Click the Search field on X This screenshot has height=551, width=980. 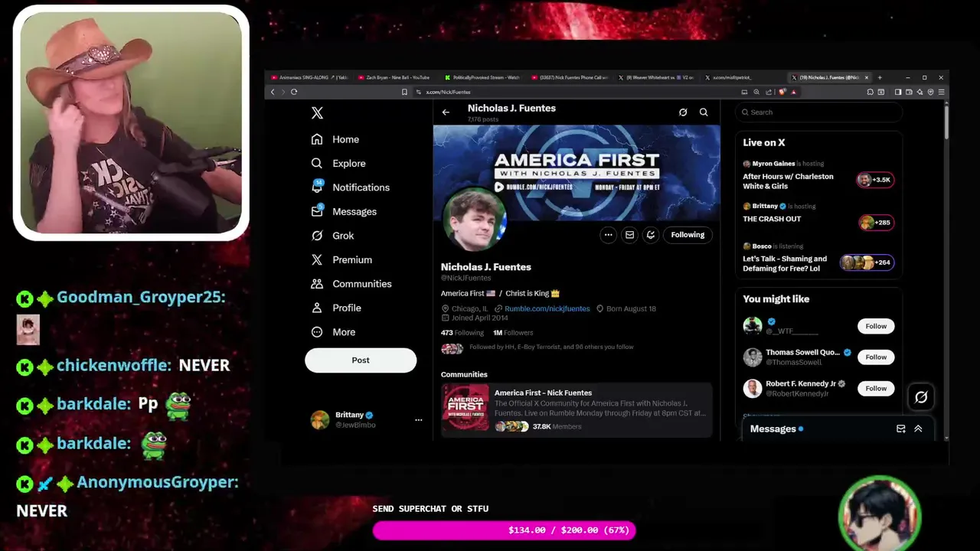click(x=818, y=112)
